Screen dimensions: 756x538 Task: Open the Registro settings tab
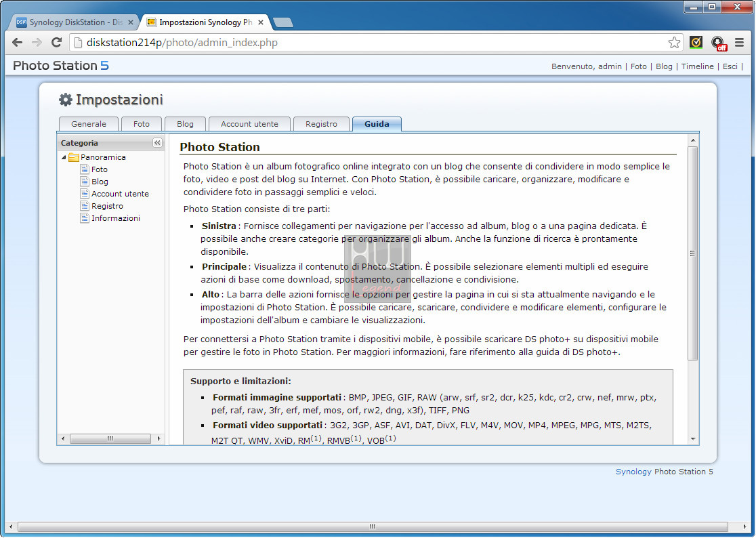(x=321, y=124)
